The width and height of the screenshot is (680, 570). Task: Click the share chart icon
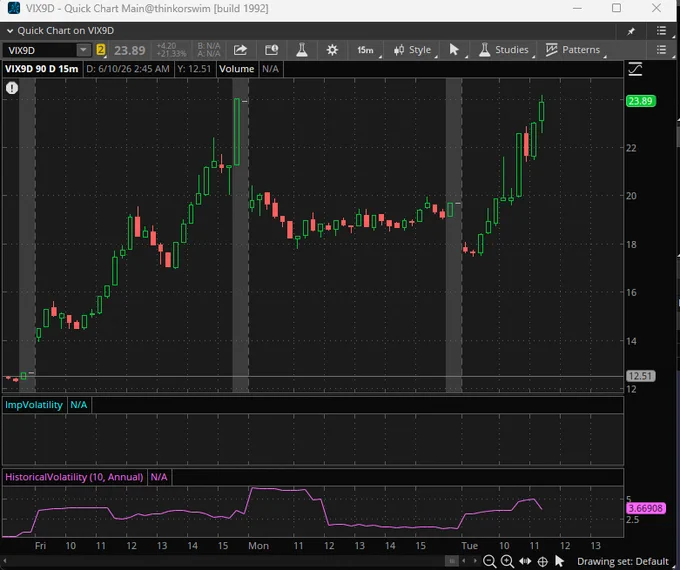point(240,50)
